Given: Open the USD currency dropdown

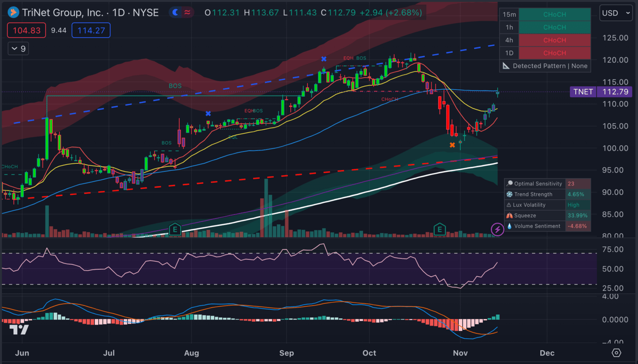Looking at the screenshot, I should coord(616,13).
